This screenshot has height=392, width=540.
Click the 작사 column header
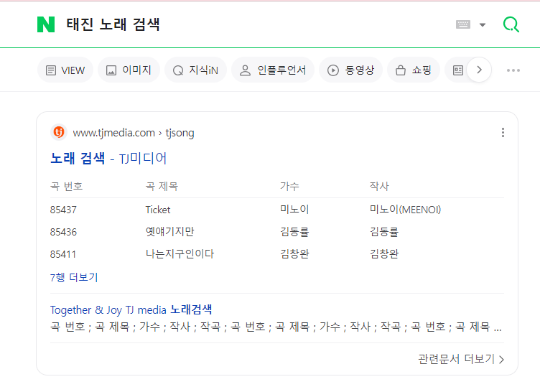379,187
